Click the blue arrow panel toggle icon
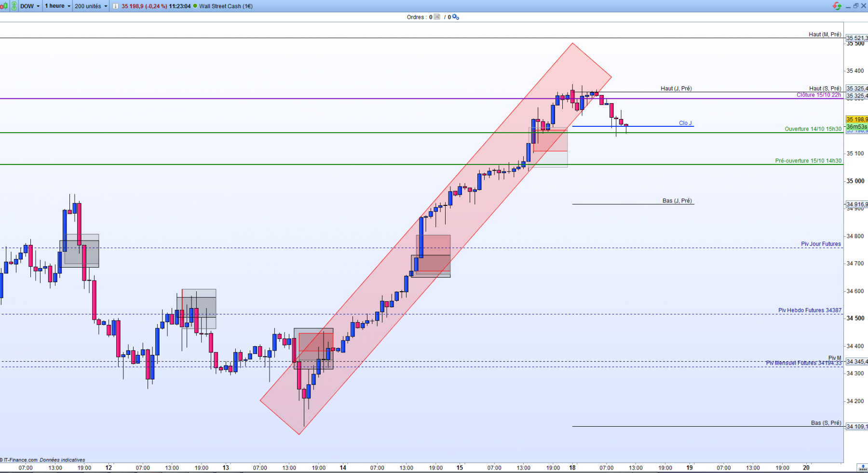This screenshot has height=473, width=868. [862, 468]
